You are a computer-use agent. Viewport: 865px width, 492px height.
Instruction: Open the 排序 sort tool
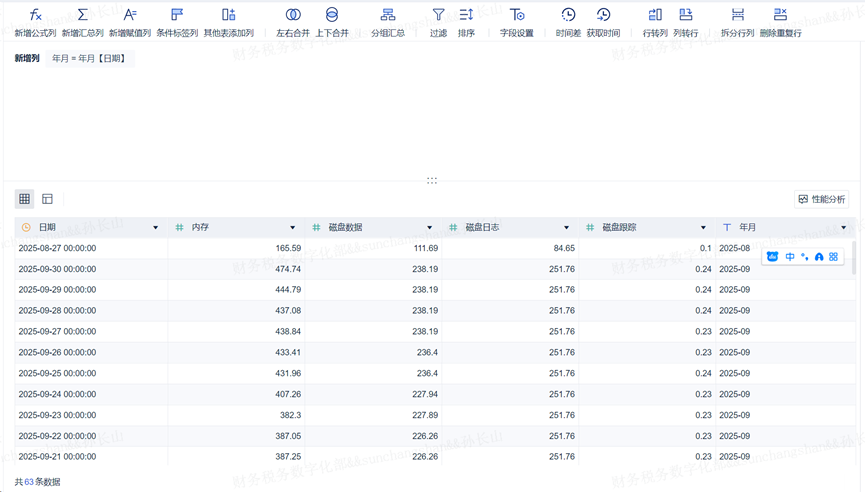pyautogui.click(x=466, y=15)
